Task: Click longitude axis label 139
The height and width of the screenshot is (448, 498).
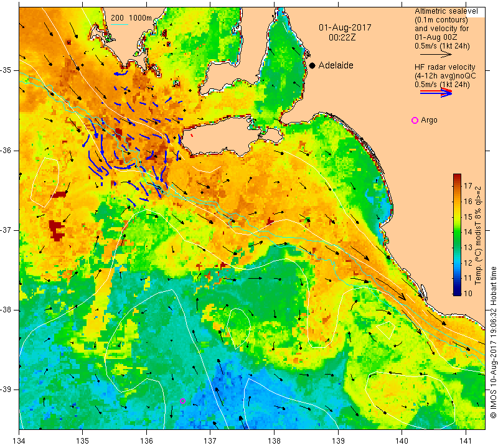Action: pyautogui.click(x=338, y=441)
